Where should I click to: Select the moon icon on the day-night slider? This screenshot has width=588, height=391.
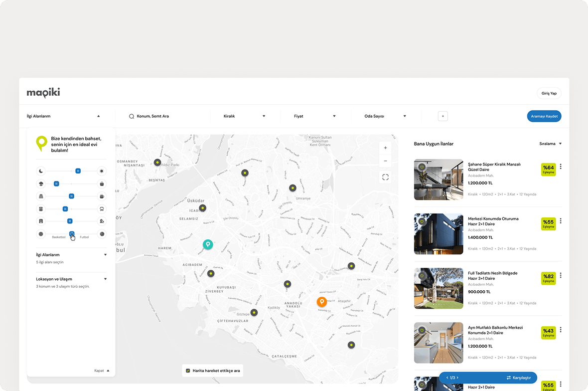(41, 171)
